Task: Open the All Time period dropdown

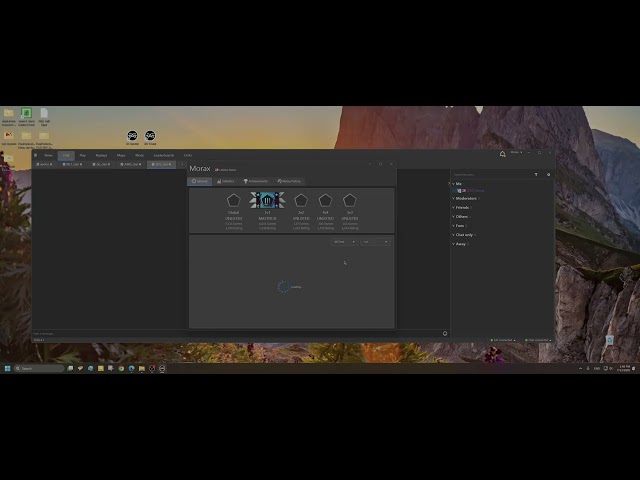Action: click(344, 242)
